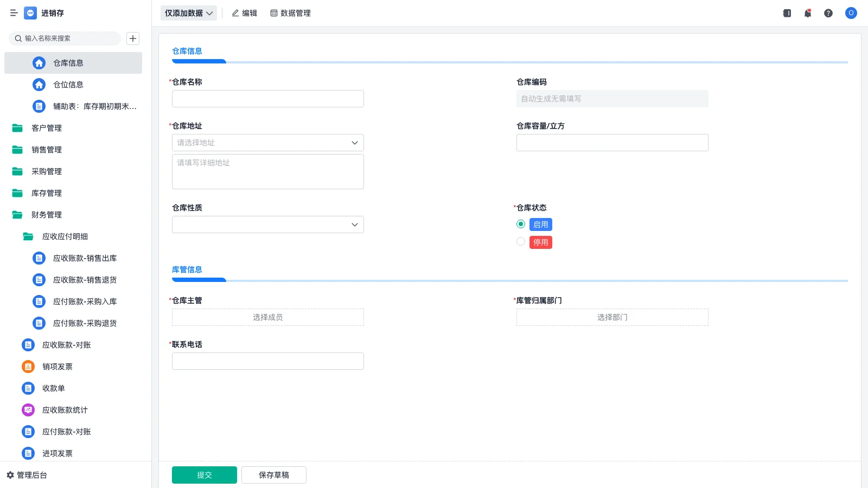Expand the 销售管理 folder
The image size is (868, 488).
point(73,150)
